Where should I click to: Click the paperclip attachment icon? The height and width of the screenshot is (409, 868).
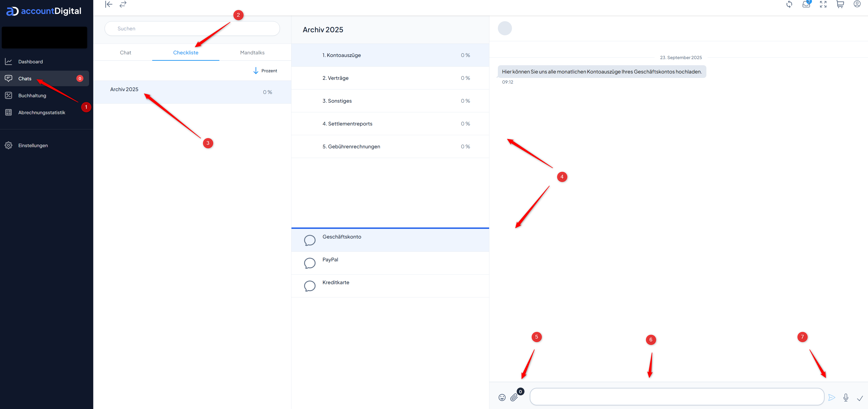coord(514,397)
